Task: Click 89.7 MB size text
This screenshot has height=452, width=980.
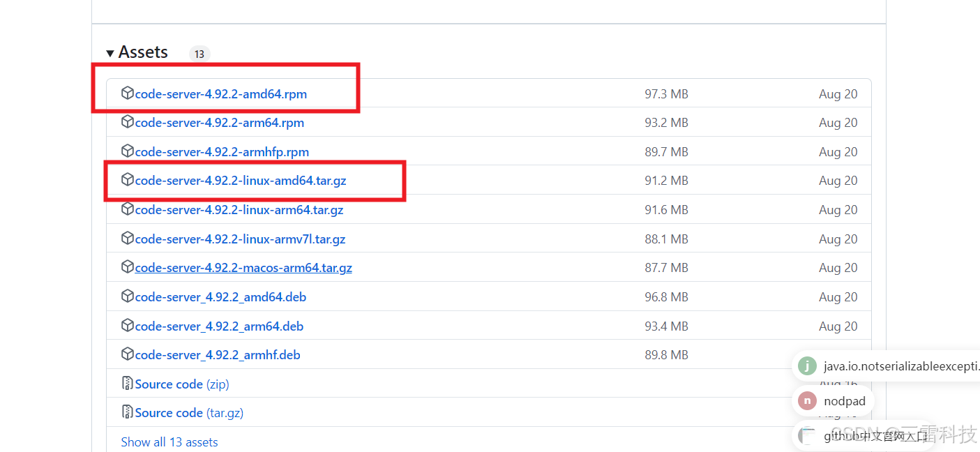Action: coord(666,152)
